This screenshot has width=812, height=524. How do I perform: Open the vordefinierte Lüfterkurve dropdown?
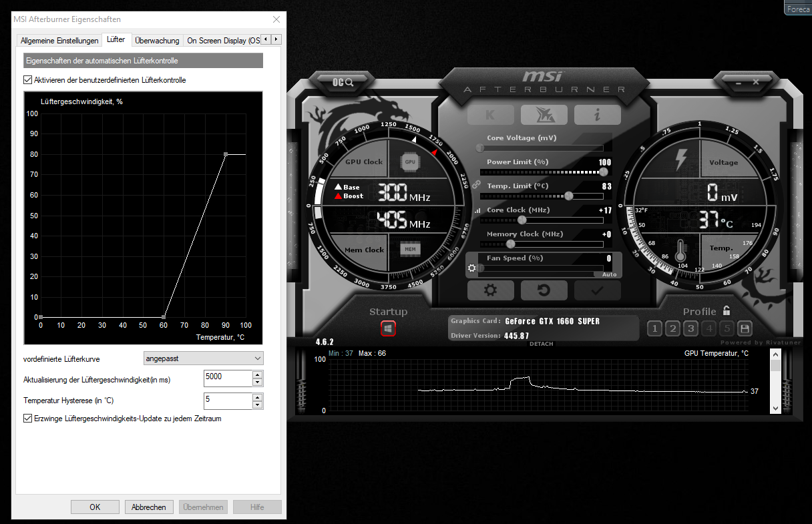pos(204,358)
